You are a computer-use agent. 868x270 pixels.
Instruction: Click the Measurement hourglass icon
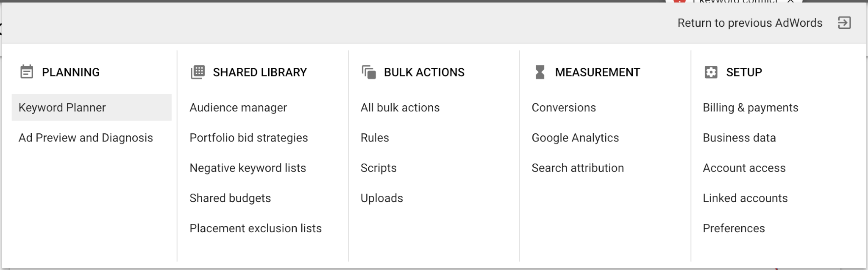point(539,72)
